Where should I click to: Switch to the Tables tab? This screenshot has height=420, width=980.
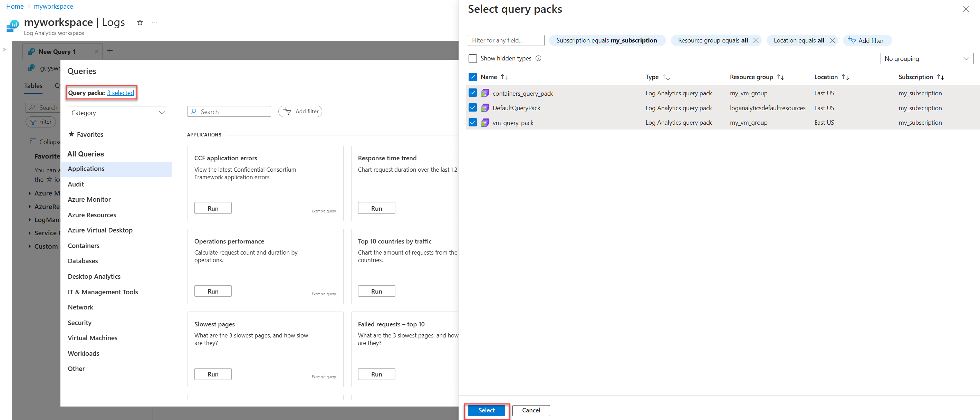click(x=33, y=86)
